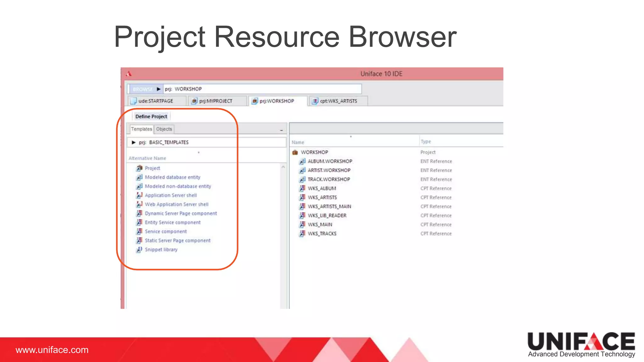The height and width of the screenshot is (362, 644).
Task: Click the ALBUM.WORKSHOP entity icon
Action: pyautogui.click(x=302, y=162)
